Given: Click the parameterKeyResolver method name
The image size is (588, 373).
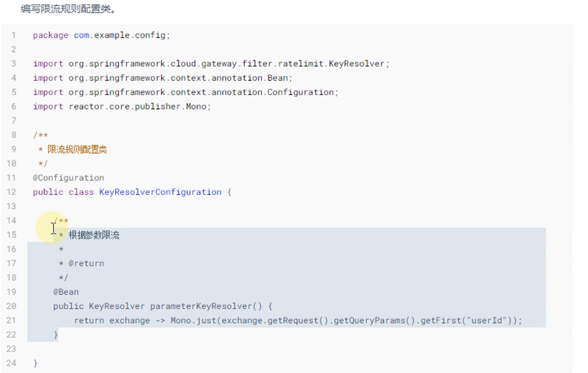Looking at the screenshot, I should (201, 306).
